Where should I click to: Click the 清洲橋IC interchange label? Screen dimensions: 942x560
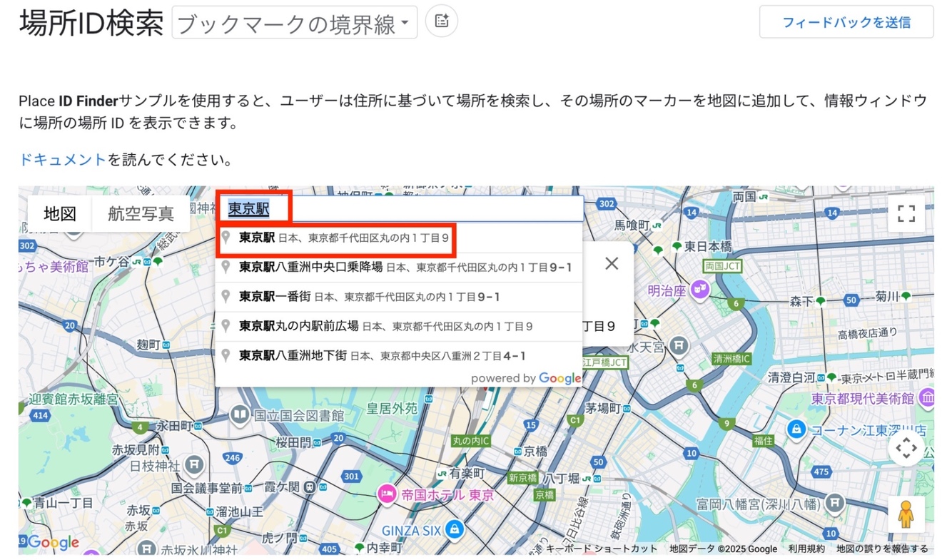(x=731, y=359)
